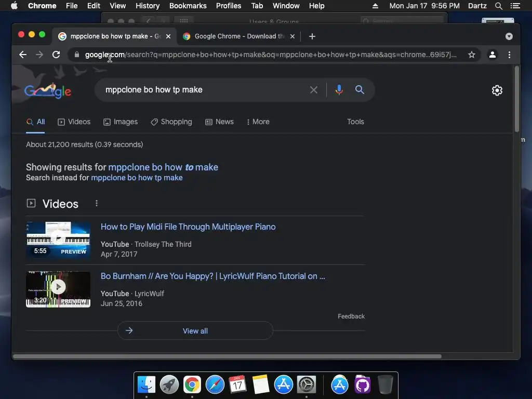The image size is (532, 399).
Task: Click the Google doodle logo
Action: (47, 90)
